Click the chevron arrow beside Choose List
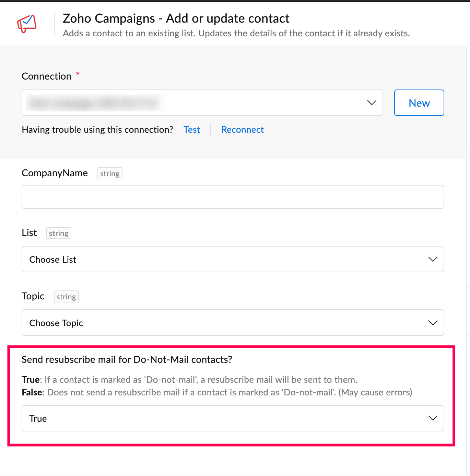The image size is (470, 476). 433,259
